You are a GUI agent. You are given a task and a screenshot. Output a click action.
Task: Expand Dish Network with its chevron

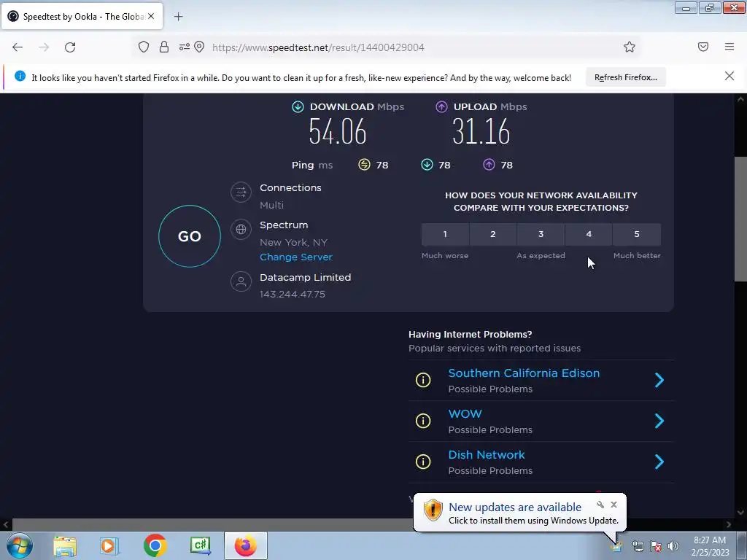coord(659,462)
